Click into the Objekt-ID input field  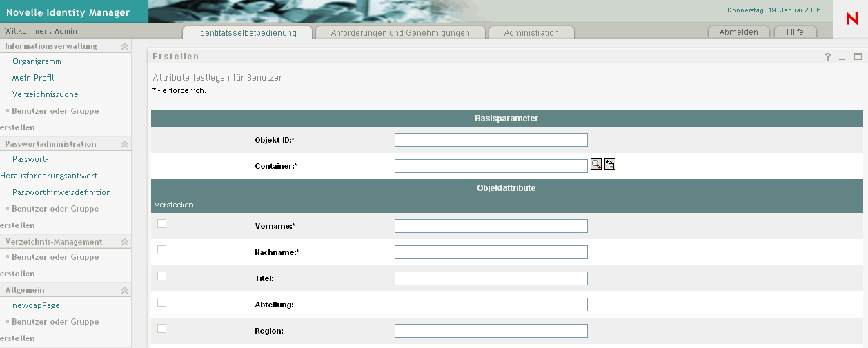click(x=491, y=140)
